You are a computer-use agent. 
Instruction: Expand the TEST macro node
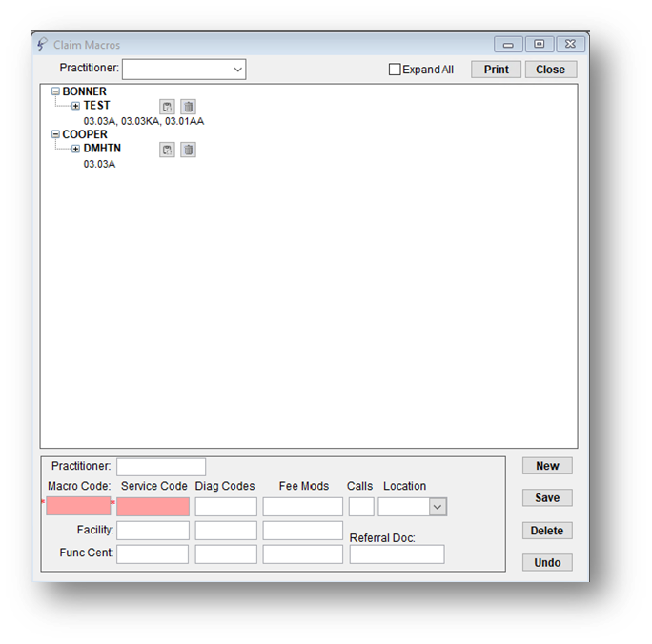75,106
